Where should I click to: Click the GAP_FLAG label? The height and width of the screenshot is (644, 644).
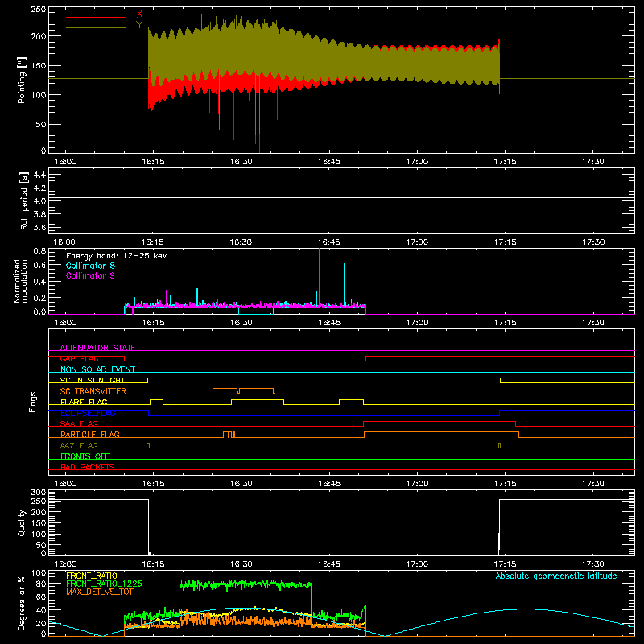point(79,358)
